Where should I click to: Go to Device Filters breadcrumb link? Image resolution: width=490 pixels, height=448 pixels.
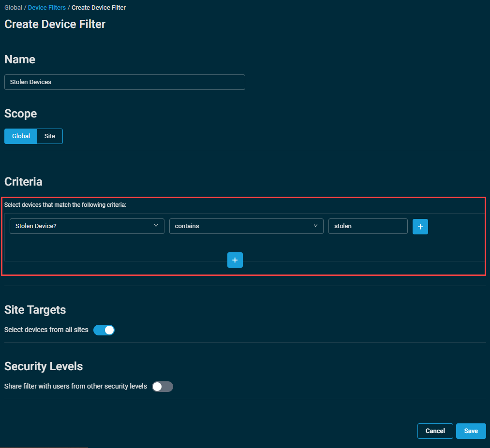click(47, 8)
